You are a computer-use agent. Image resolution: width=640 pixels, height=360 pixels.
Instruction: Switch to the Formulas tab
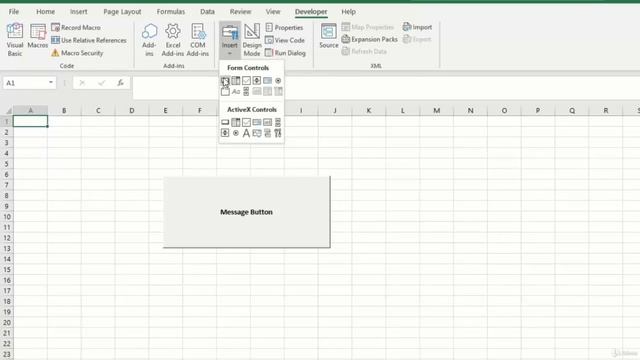[171, 11]
